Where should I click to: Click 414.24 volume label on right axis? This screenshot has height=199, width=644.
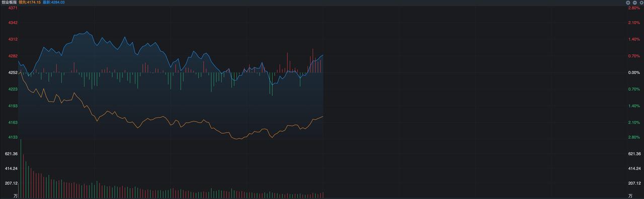pos(634,168)
